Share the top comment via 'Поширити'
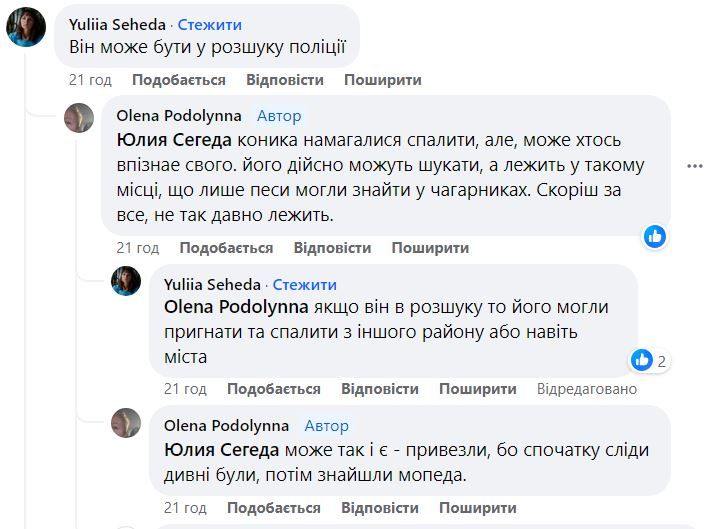 pos(382,79)
